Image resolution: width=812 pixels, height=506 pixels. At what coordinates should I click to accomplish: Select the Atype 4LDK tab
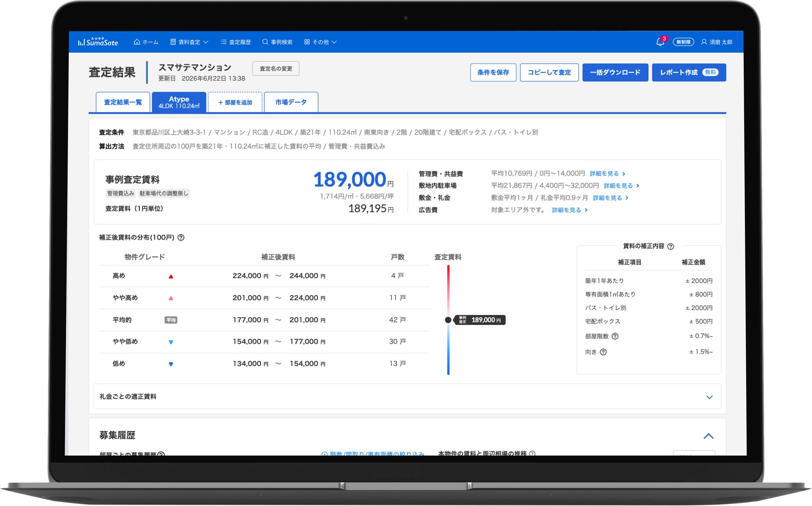tap(179, 102)
